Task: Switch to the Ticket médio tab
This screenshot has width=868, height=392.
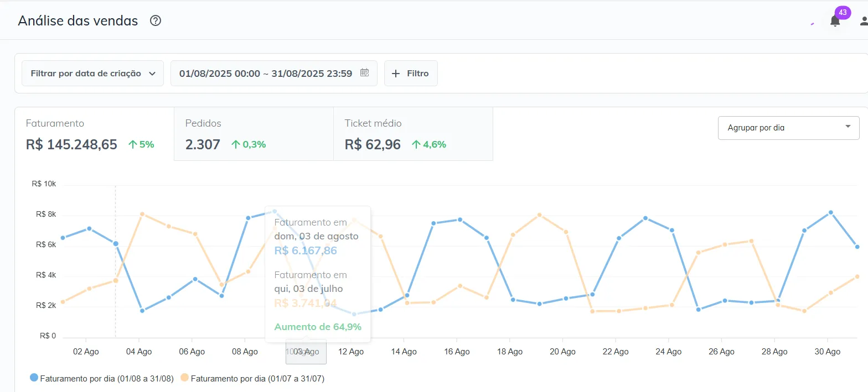Action: [x=413, y=134]
